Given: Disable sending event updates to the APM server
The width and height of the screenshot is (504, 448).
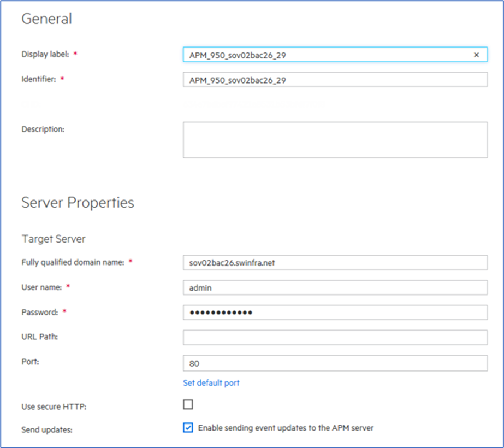Looking at the screenshot, I should click(x=187, y=428).
